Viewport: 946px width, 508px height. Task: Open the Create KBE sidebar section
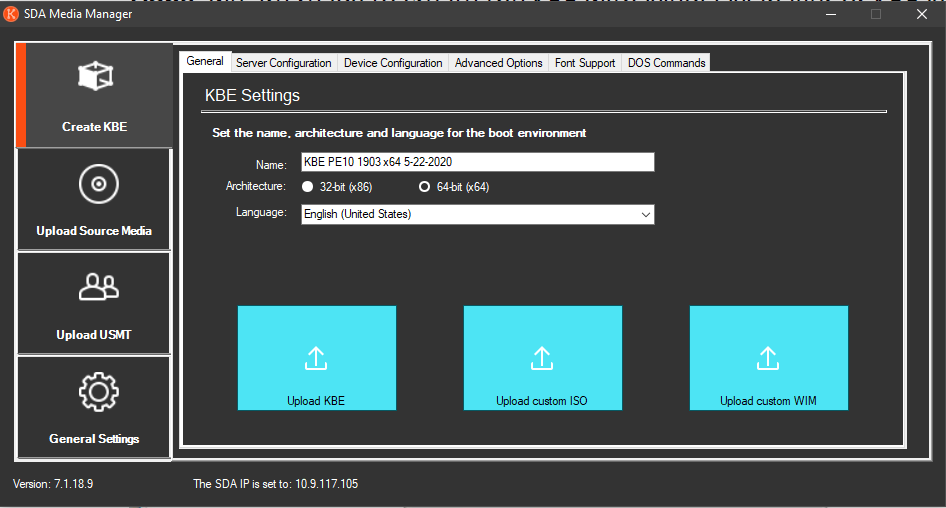(x=95, y=95)
